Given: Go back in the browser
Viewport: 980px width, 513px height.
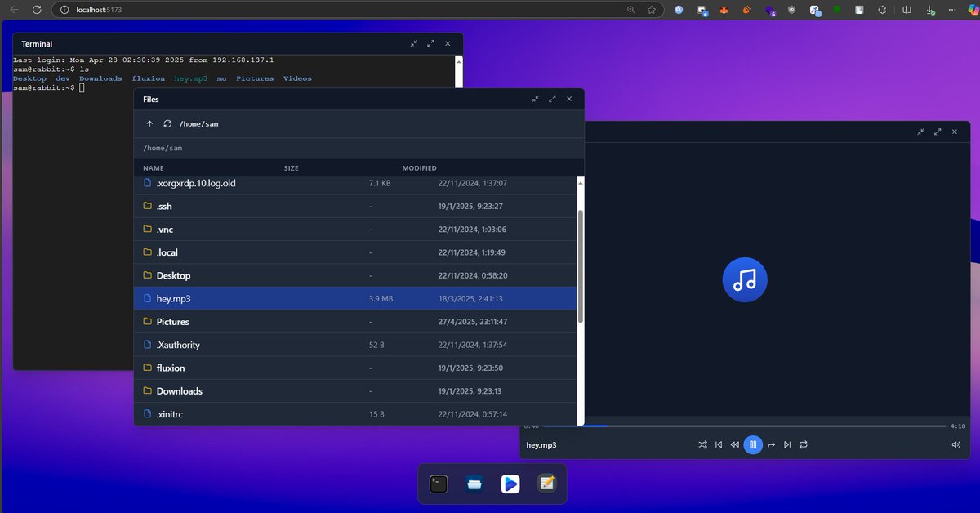Looking at the screenshot, I should pyautogui.click(x=15, y=10).
